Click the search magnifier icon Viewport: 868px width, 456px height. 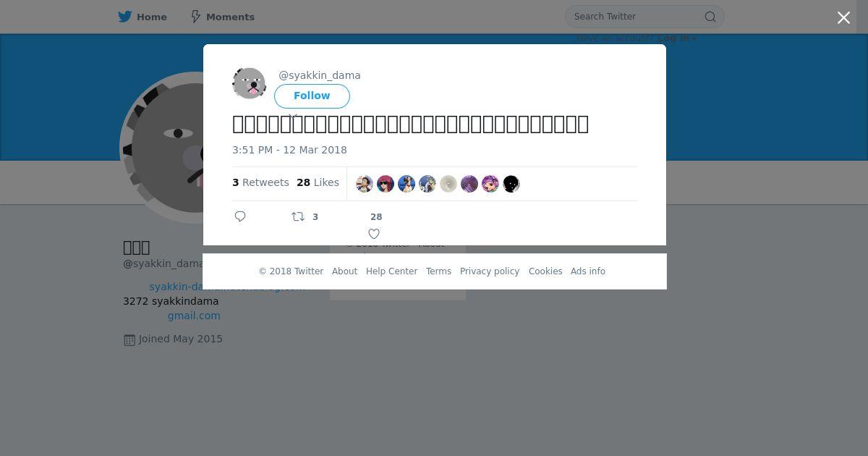(710, 17)
